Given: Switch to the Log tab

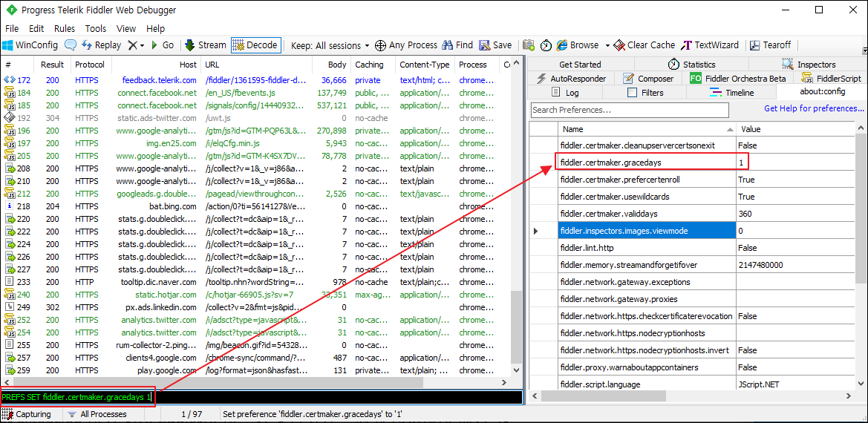Looking at the screenshot, I should point(564,92).
